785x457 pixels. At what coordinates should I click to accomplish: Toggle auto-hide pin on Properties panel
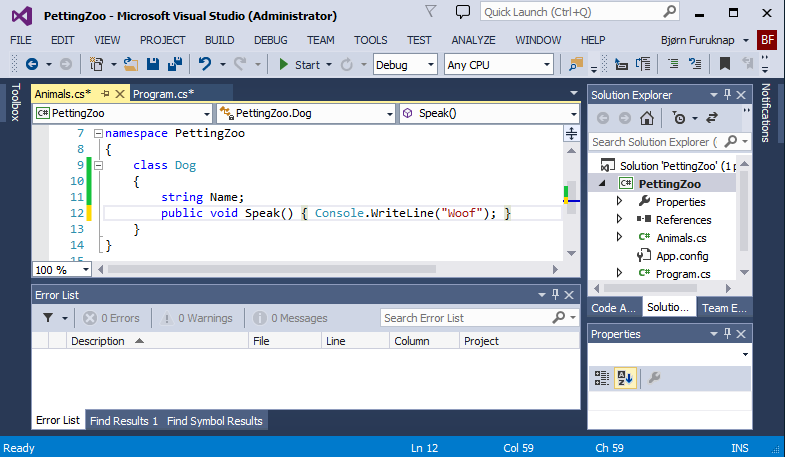pos(727,334)
